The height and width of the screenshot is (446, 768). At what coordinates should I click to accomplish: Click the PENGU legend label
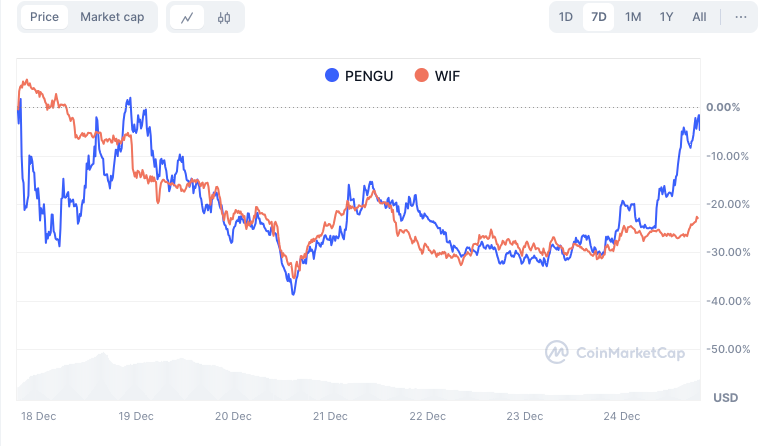pos(368,75)
